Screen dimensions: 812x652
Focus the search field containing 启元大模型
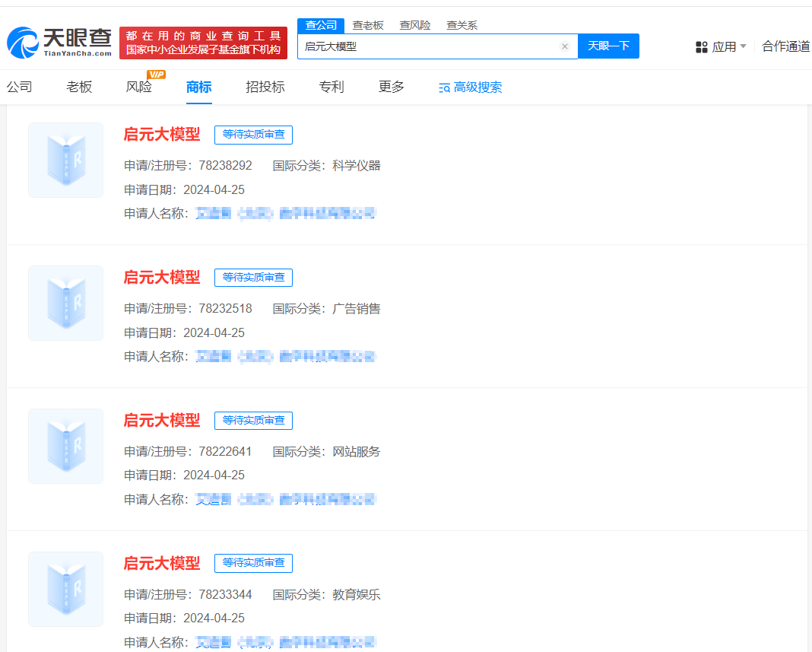(x=438, y=46)
